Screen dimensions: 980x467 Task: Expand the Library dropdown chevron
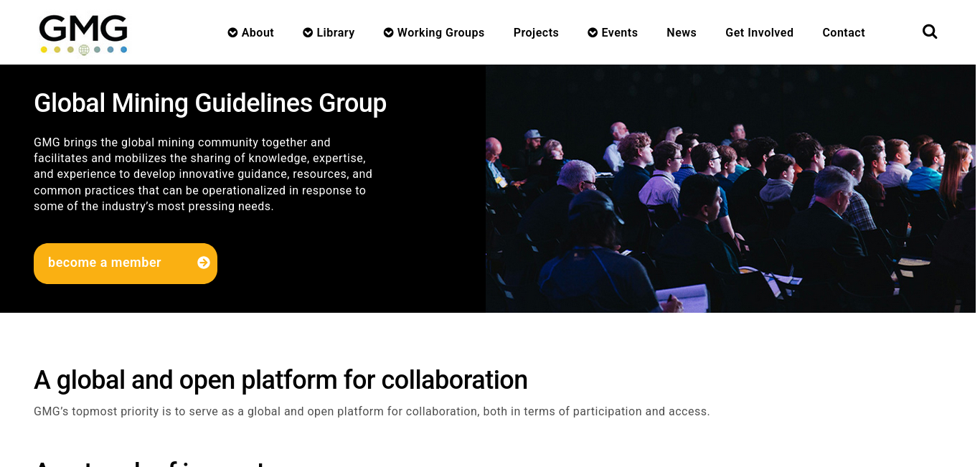[x=308, y=32]
